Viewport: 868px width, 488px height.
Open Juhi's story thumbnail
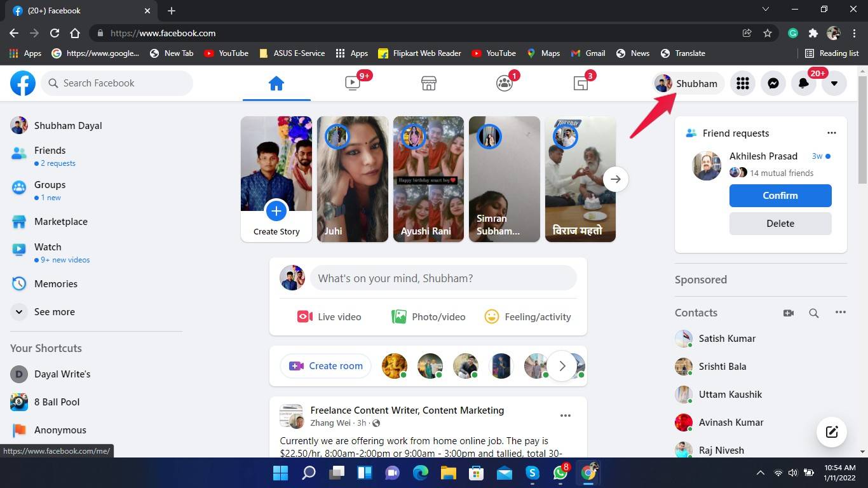click(x=353, y=179)
